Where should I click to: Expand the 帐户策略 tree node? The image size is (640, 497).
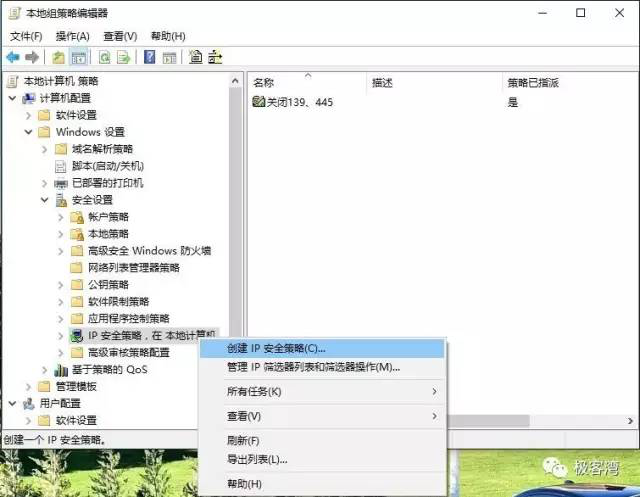60,217
